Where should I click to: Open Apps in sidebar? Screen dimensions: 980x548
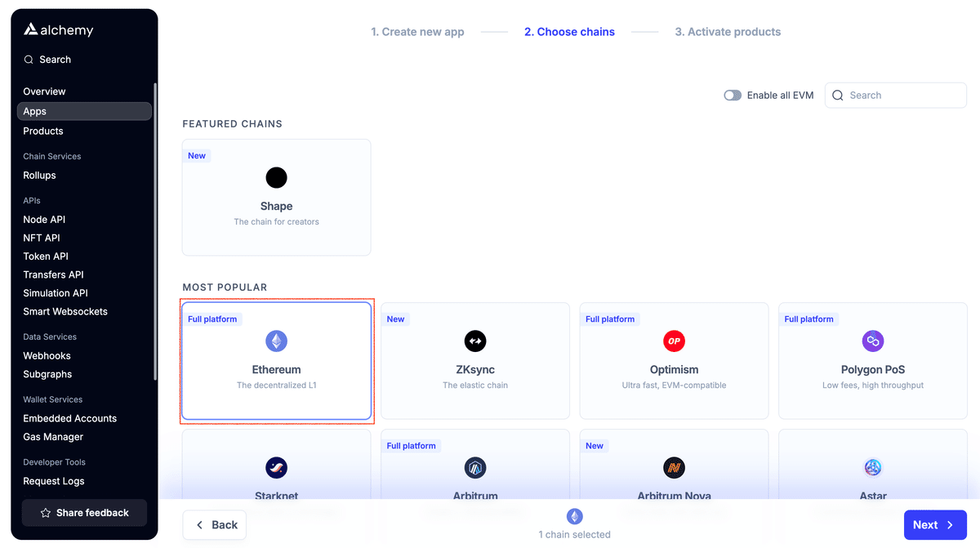[84, 111]
